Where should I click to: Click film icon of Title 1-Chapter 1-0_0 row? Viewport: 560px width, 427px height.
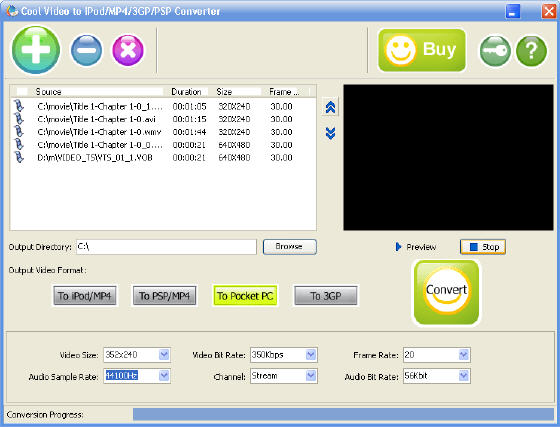click(19, 145)
